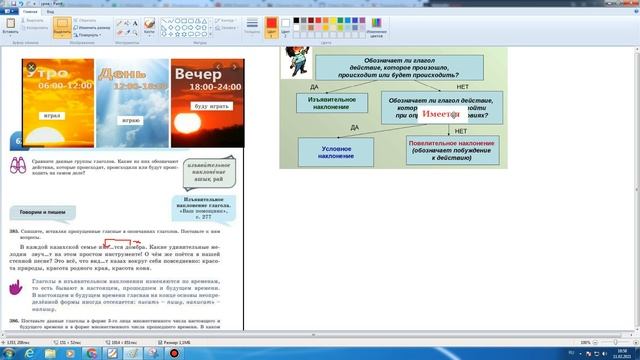Viewport: 640px width, 360px height.
Task: Switch to the View (Вид) ribbon tab
Action: pos(50,11)
